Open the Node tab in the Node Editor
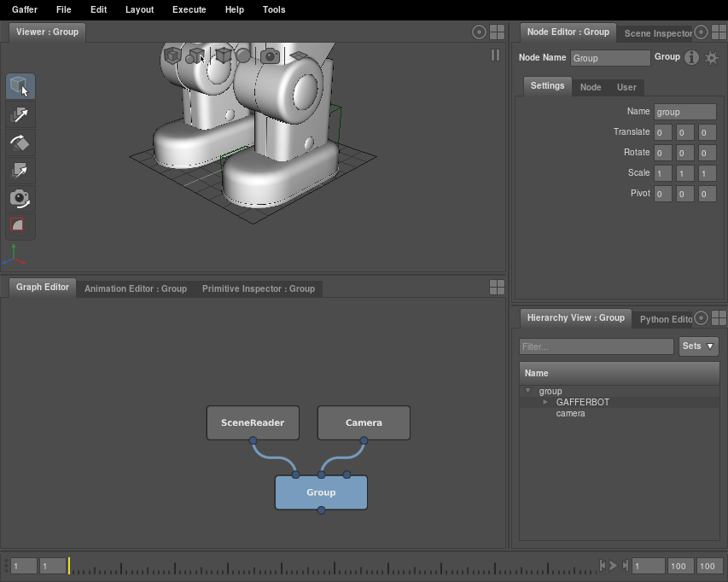 click(591, 87)
